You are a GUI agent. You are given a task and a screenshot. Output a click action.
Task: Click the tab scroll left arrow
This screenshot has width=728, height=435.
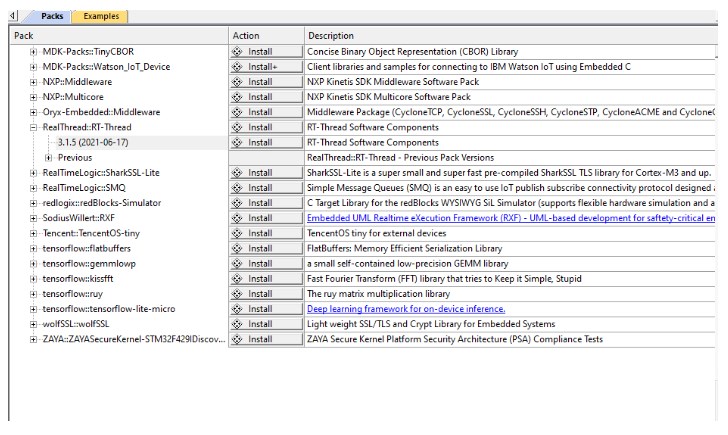tap(13, 16)
